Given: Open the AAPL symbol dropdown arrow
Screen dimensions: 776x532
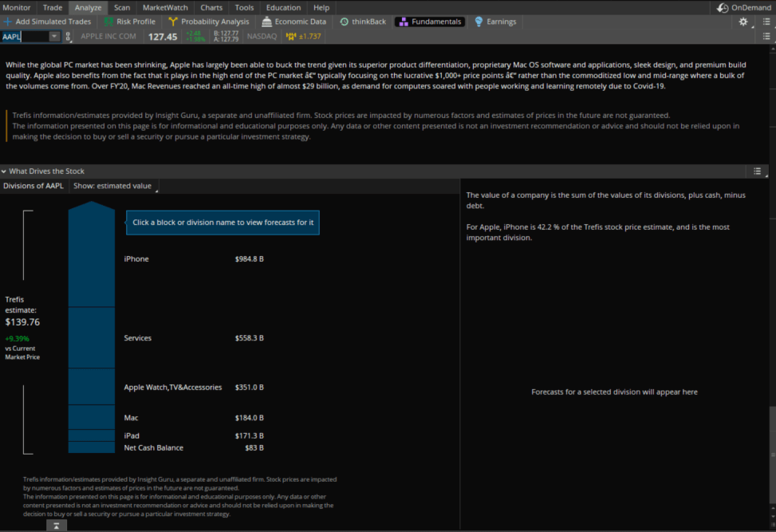Looking at the screenshot, I should point(54,37).
